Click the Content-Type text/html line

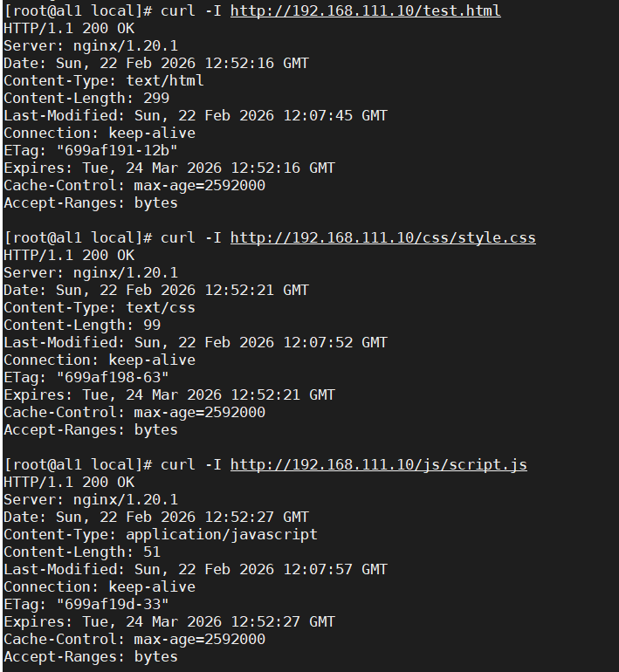103,80
